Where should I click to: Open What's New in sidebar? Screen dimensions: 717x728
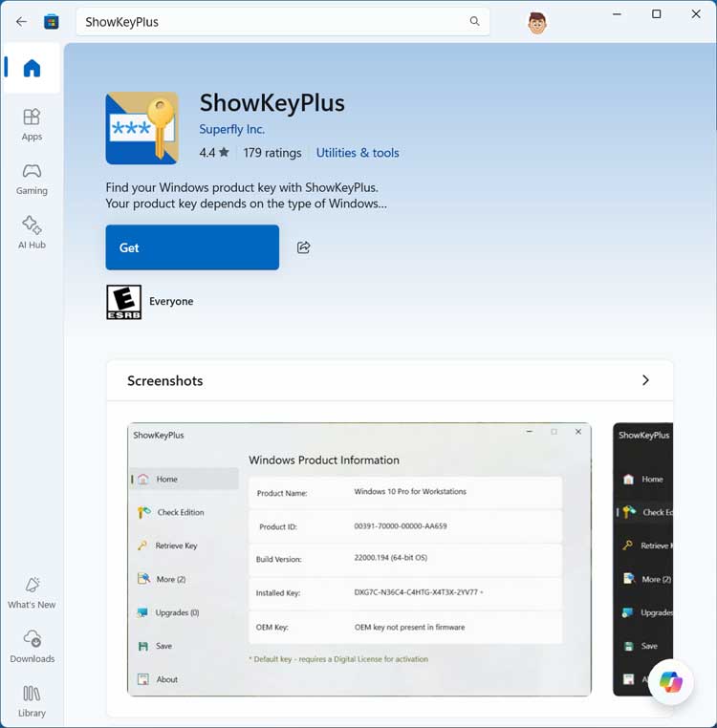(32, 593)
